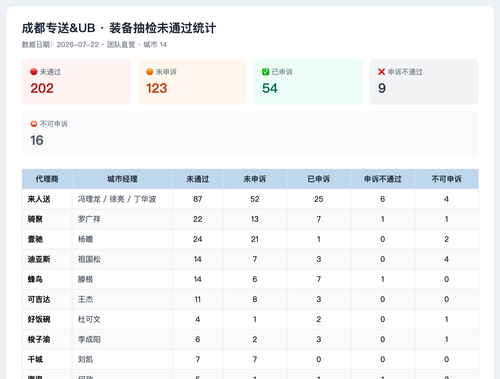500x379 pixels.
Task: Click the manager name 罗广祥
Action: [89, 219]
